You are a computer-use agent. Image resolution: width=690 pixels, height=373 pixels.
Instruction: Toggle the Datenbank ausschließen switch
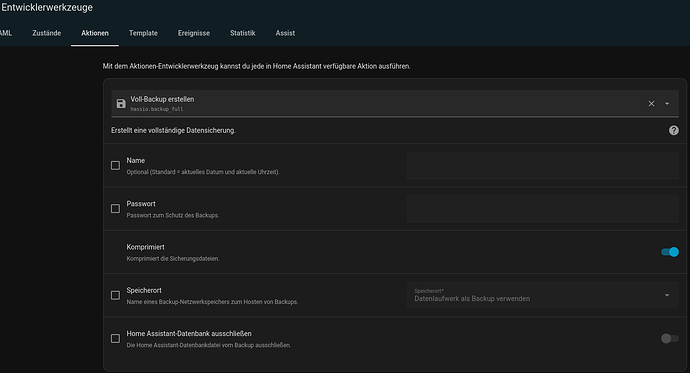(x=670, y=338)
